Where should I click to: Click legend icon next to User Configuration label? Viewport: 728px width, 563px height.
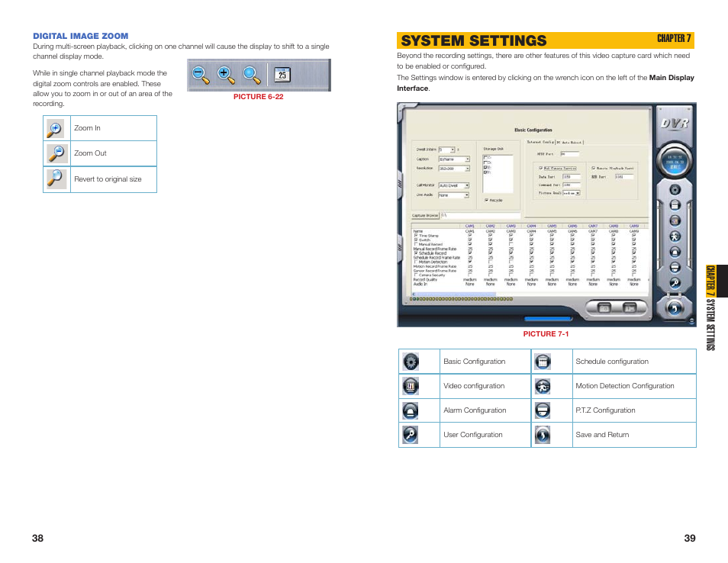click(x=411, y=435)
